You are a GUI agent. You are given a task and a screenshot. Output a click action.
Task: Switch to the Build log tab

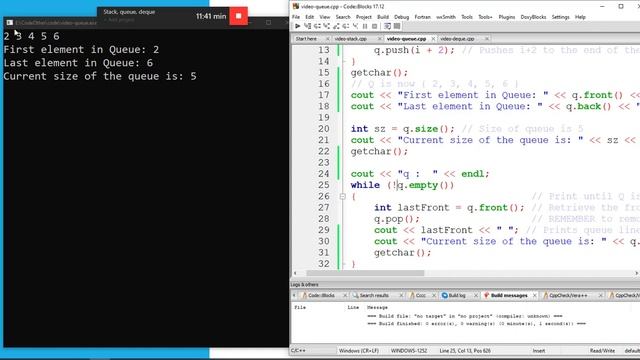pos(457,295)
